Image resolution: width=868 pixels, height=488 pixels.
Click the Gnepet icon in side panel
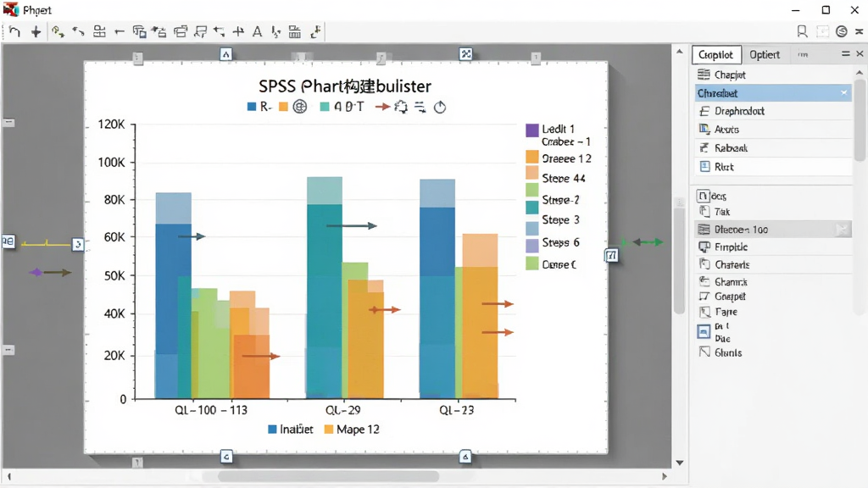pos(704,296)
